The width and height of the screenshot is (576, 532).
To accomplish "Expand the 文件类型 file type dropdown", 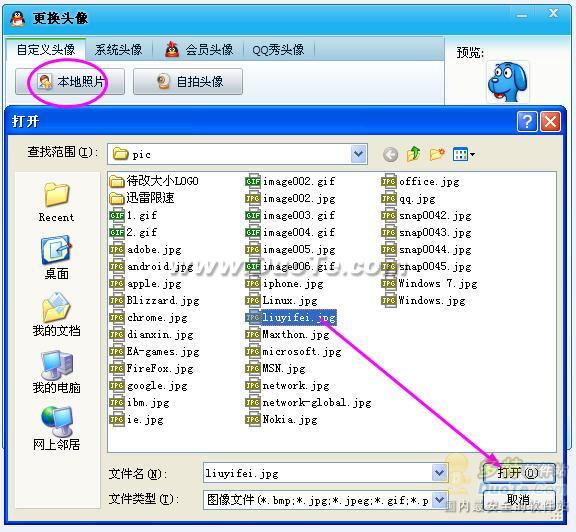I will 439,500.
